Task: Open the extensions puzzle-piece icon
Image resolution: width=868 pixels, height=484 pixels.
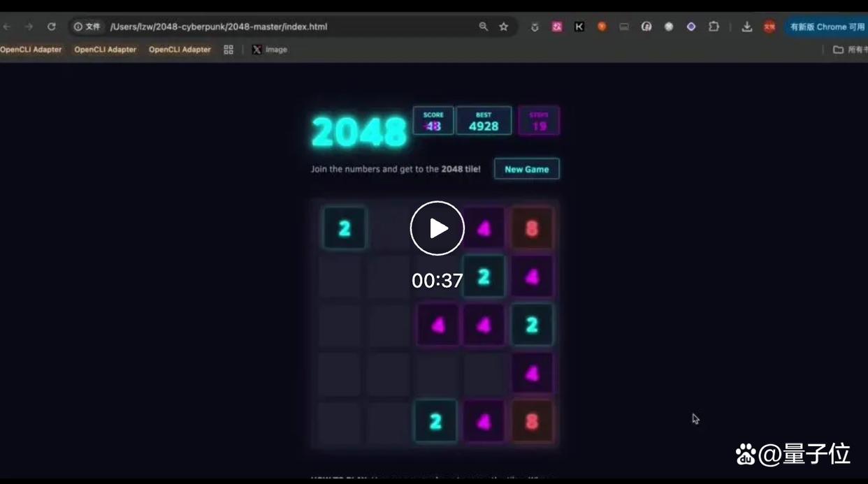Action: point(714,27)
